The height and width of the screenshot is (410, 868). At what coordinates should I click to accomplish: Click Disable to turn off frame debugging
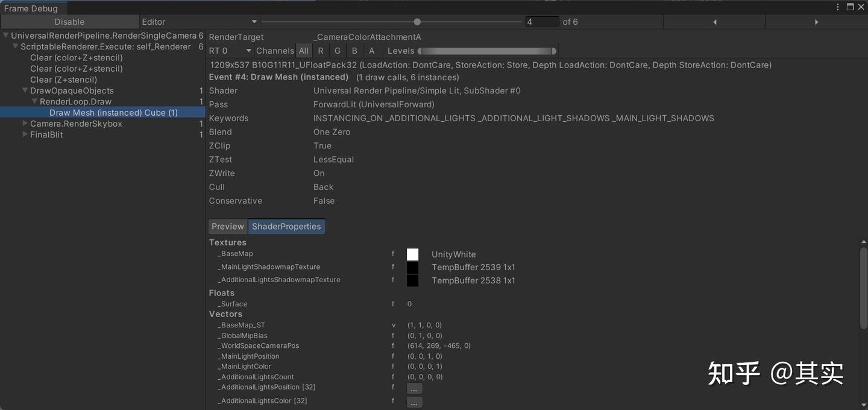click(69, 22)
